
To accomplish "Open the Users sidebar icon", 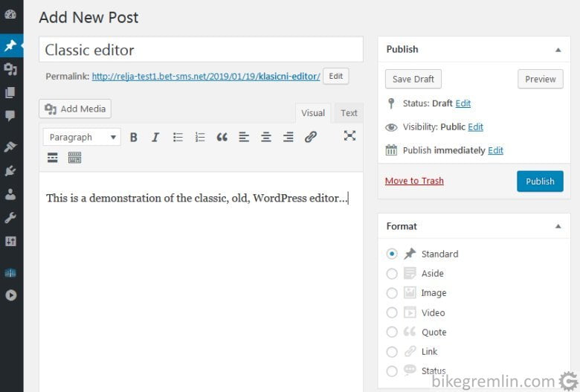I will pyautogui.click(x=10, y=194).
